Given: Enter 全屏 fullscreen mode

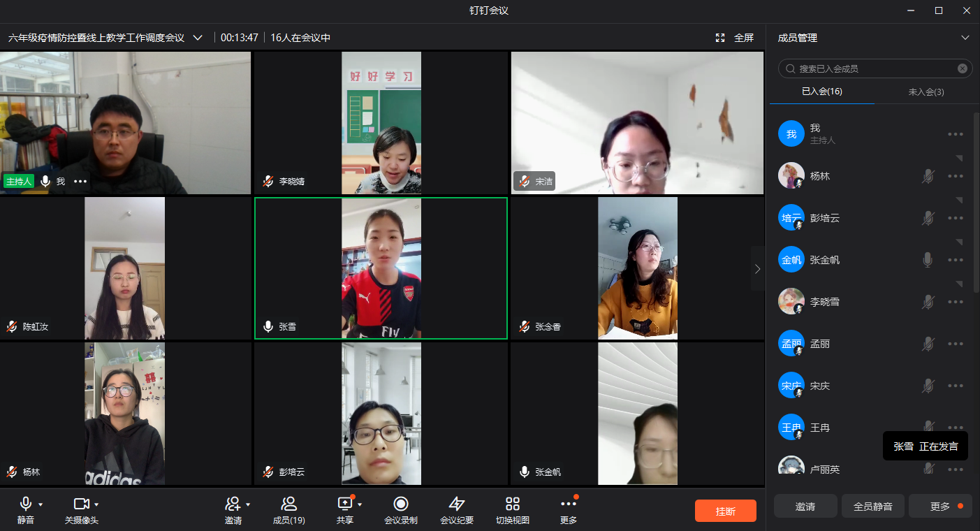Looking at the screenshot, I should pos(735,38).
